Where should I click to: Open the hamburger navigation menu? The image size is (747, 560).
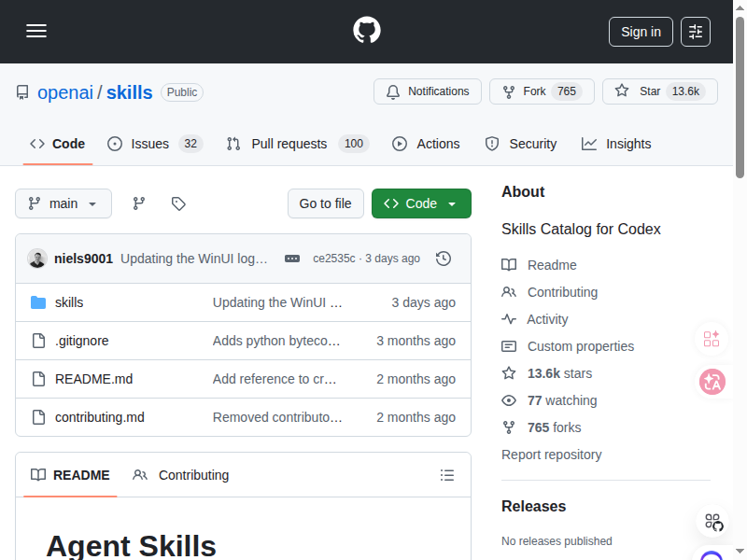point(36,31)
